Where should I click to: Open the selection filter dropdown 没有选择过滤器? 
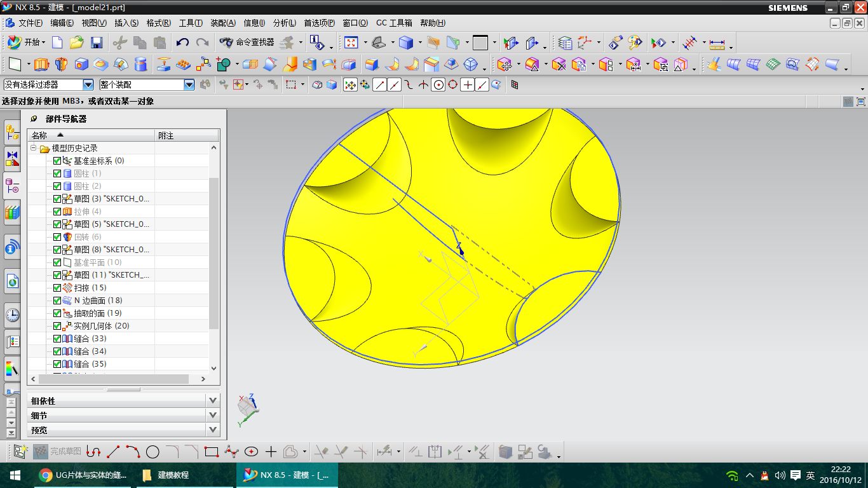[x=88, y=85]
